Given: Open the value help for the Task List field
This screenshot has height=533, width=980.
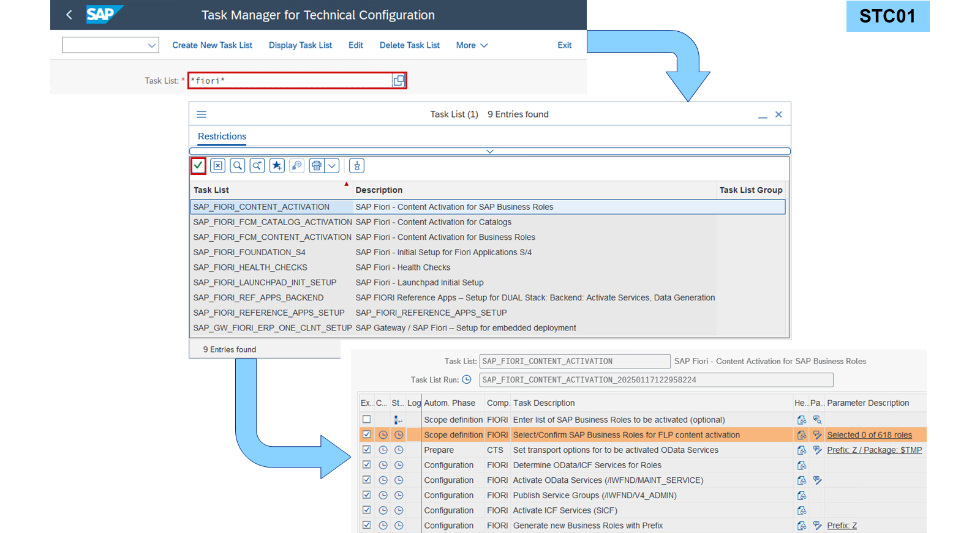Looking at the screenshot, I should click(x=399, y=80).
